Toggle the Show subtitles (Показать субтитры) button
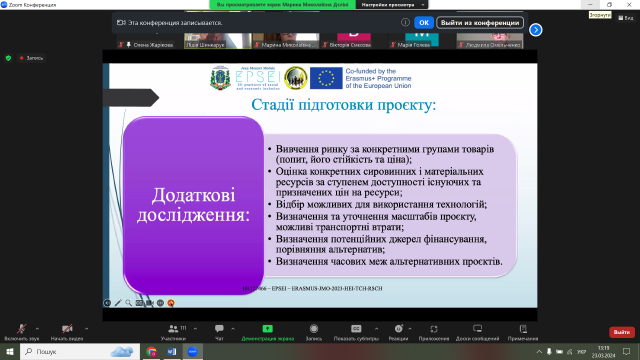The height and width of the screenshot is (360, 640). pyautogui.click(x=356, y=332)
